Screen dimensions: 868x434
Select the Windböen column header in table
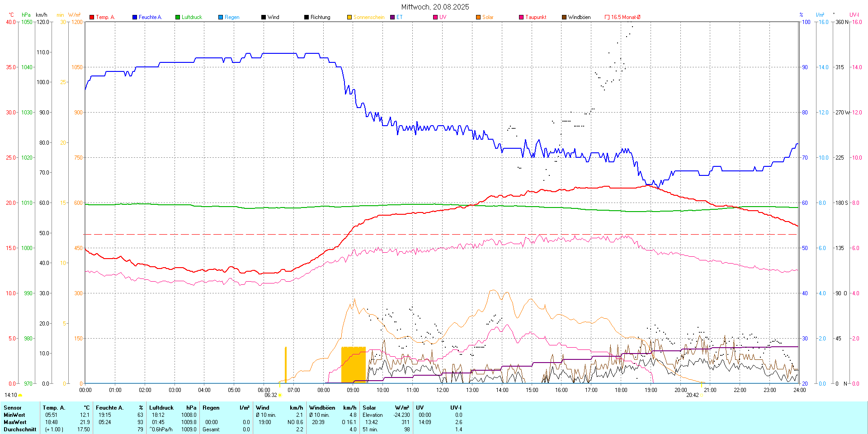322,408
